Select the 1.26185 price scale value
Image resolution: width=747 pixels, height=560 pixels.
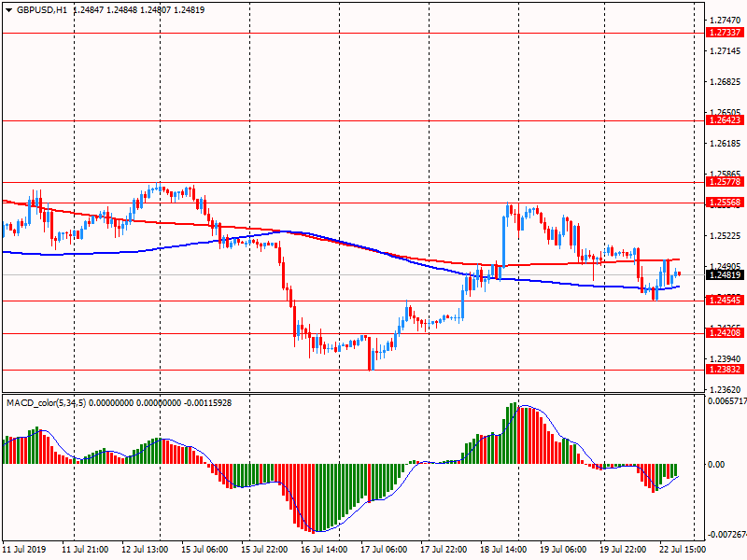point(726,144)
